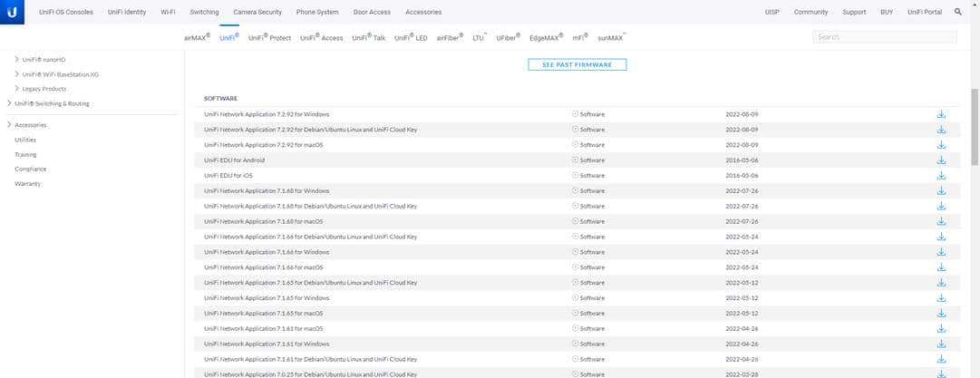
Task: Switch to the UniFi Access tab
Action: [x=321, y=37]
